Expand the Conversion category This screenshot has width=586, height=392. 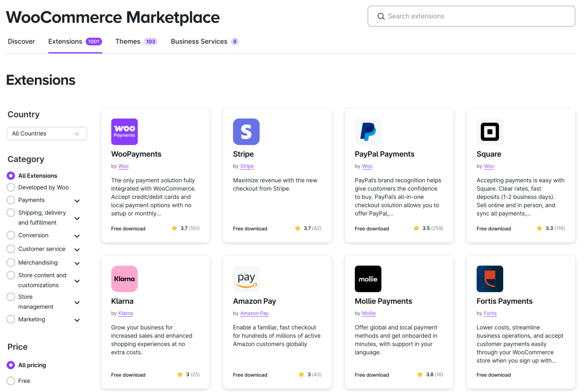click(77, 235)
